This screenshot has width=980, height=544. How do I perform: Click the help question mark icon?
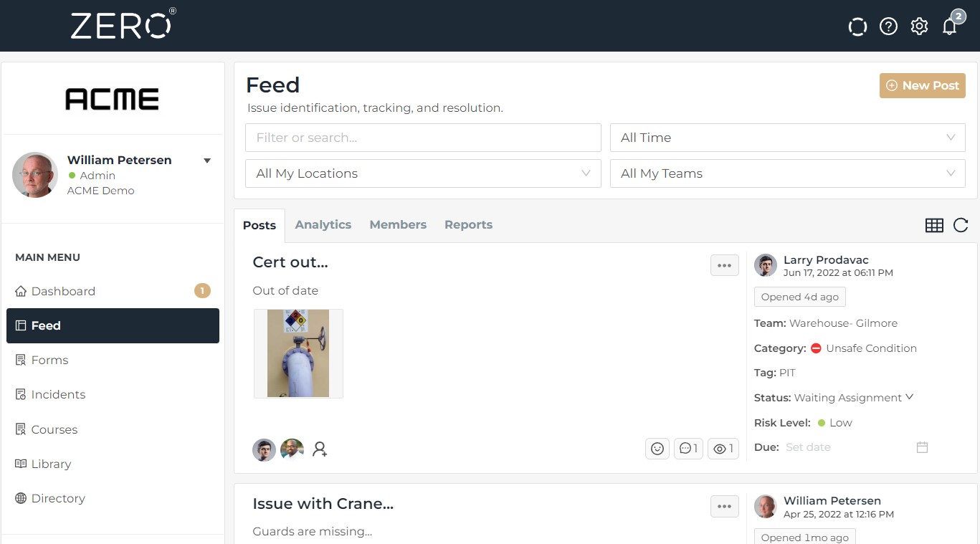coord(888,27)
